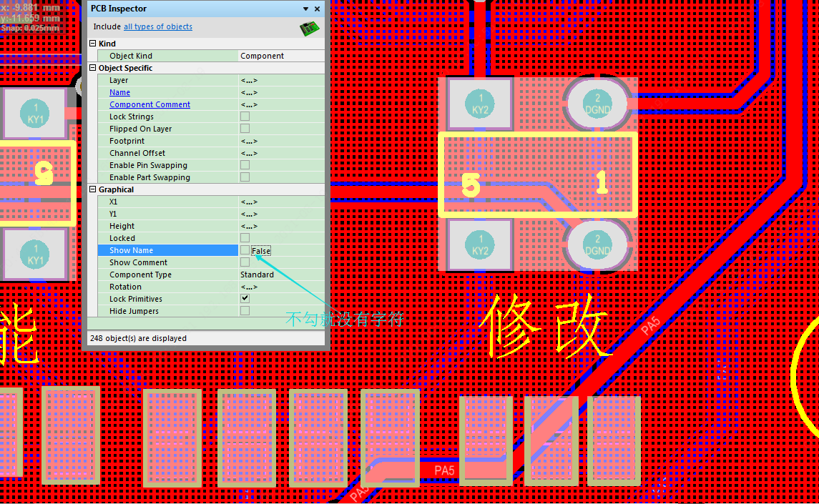The image size is (819, 504).
Task: Select the lower DGND pad 2
Action: coord(597,244)
